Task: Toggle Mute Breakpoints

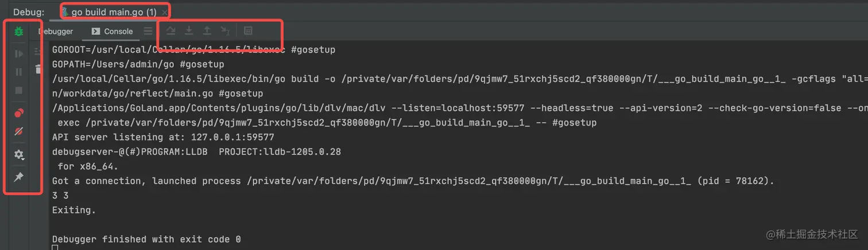Action: 19,131
